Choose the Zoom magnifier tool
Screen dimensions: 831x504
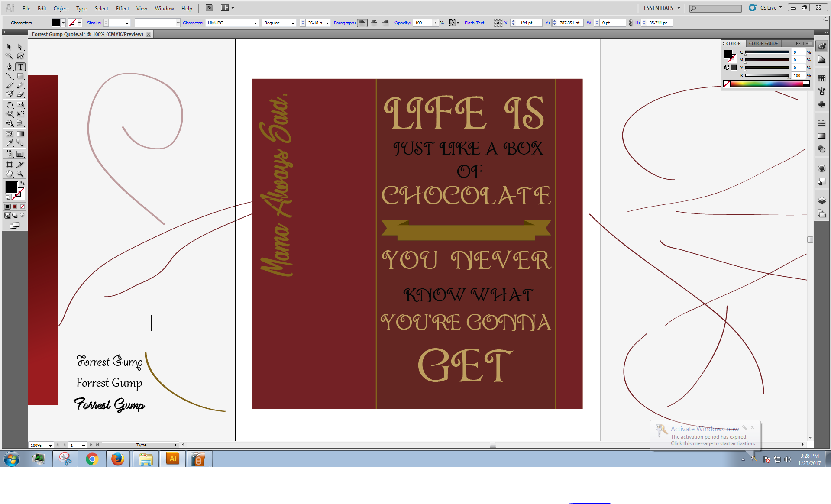tap(20, 174)
